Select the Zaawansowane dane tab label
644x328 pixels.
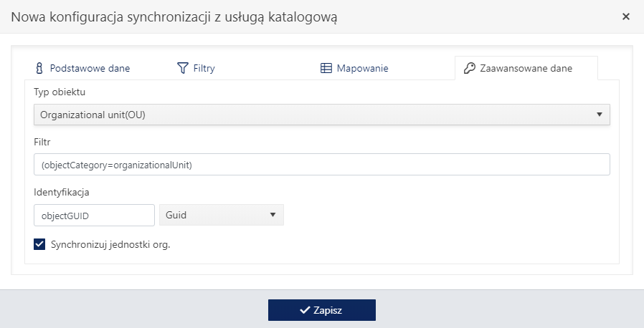526,68
